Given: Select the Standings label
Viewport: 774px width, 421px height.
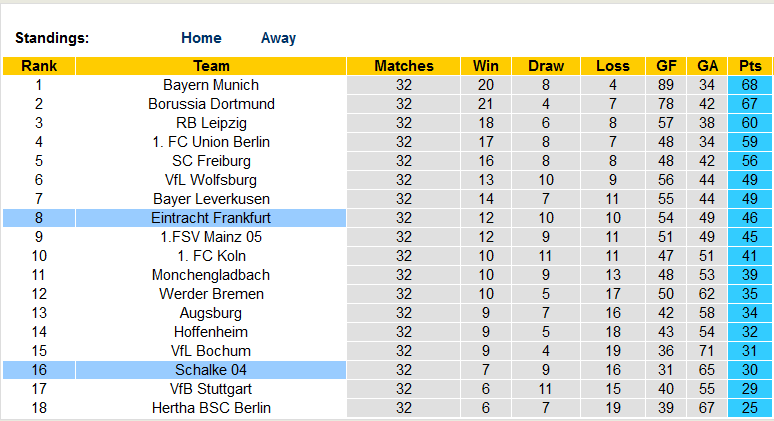Looking at the screenshot, I should pos(52,38).
